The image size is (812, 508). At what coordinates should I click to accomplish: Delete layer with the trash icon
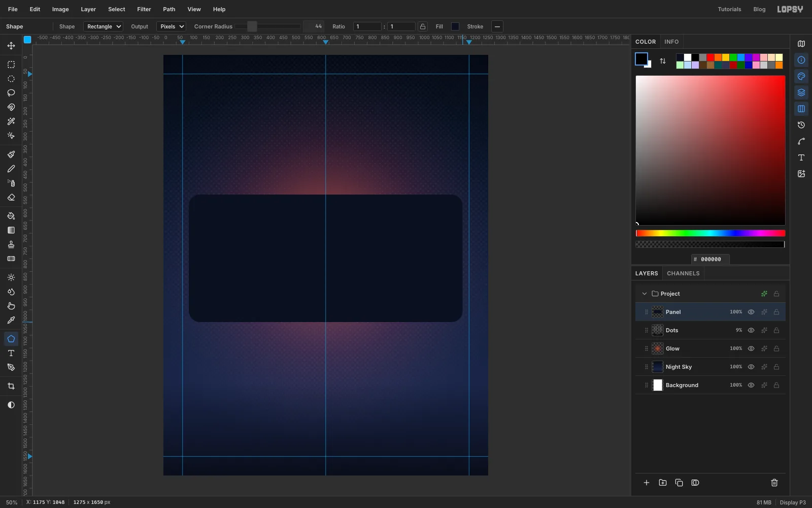pyautogui.click(x=774, y=483)
